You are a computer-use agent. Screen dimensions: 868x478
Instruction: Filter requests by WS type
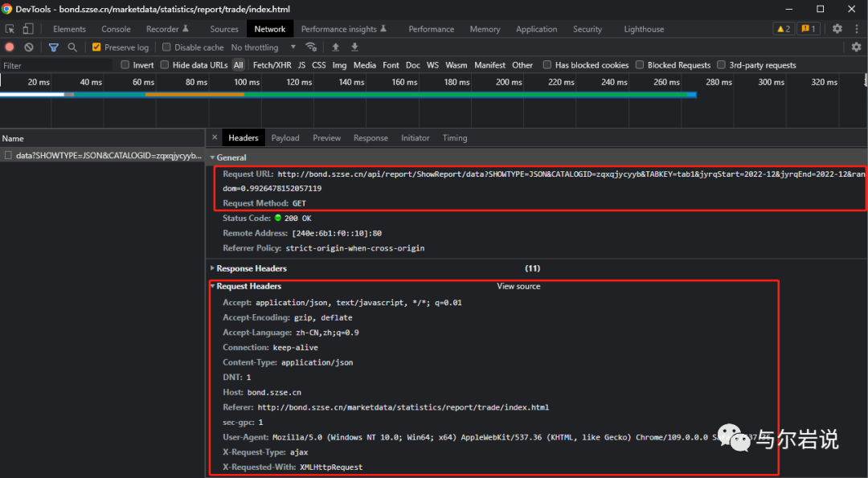pyautogui.click(x=432, y=65)
